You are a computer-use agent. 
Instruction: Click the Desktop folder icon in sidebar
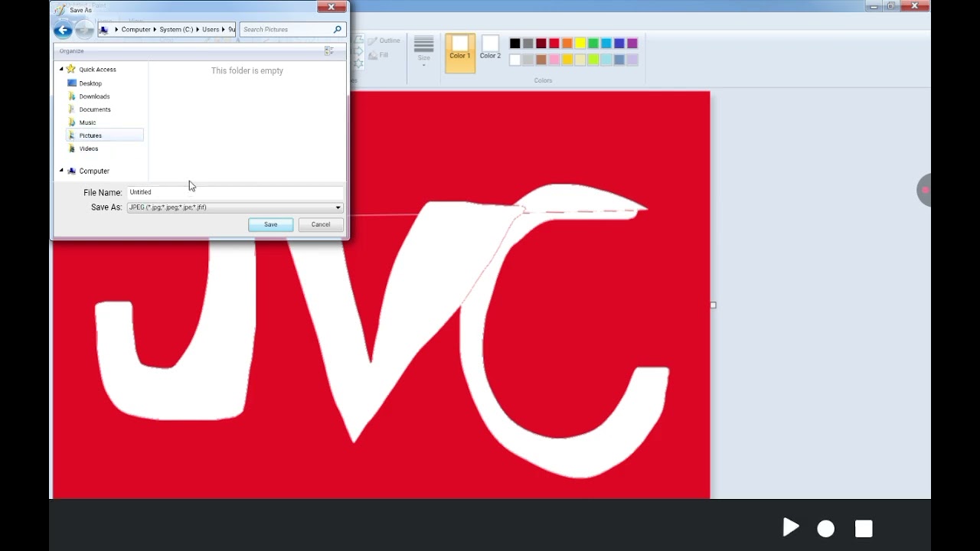[x=72, y=83]
